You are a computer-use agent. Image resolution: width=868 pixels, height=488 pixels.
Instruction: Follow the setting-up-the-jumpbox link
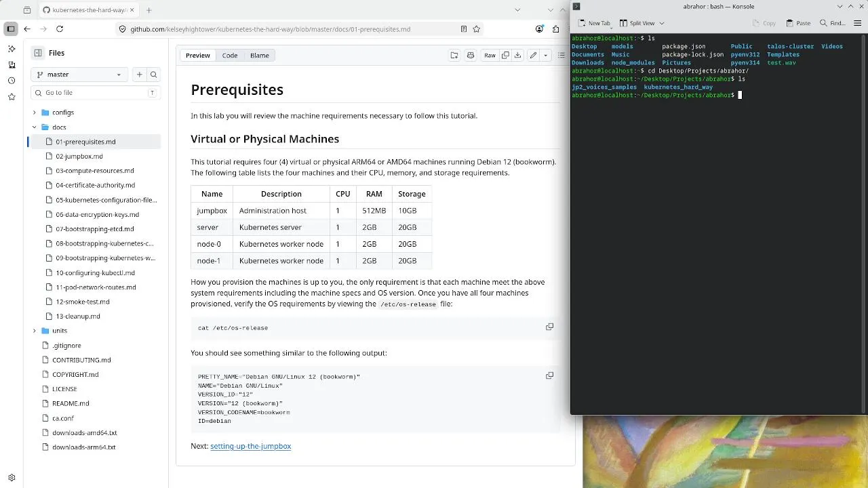point(250,446)
